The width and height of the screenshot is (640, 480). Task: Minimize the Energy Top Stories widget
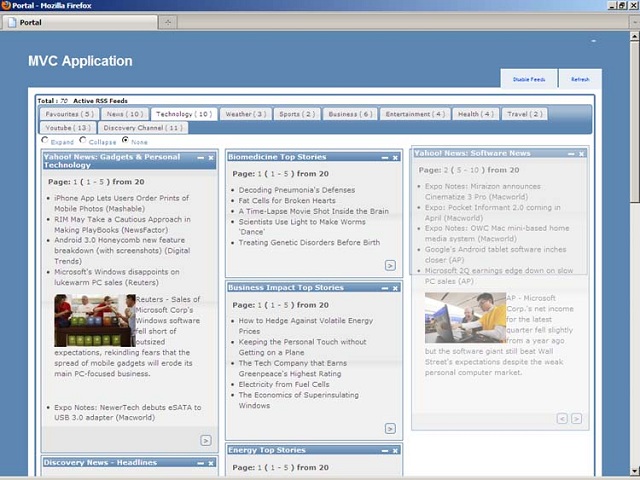(x=385, y=451)
